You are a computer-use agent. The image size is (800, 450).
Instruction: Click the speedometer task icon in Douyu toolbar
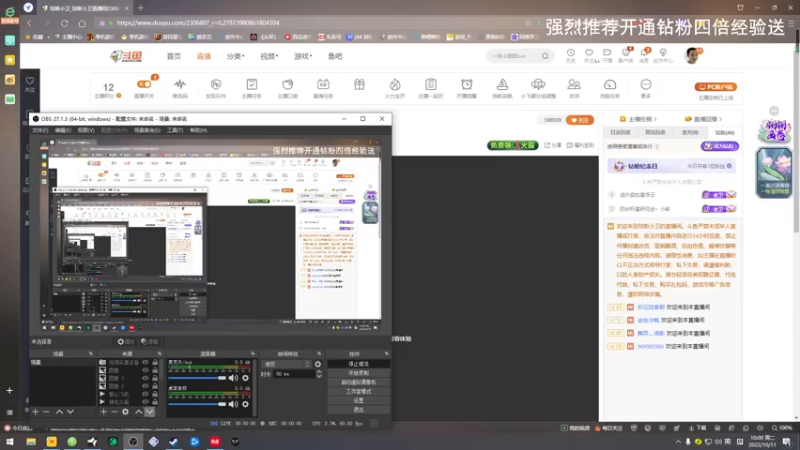[610, 84]
